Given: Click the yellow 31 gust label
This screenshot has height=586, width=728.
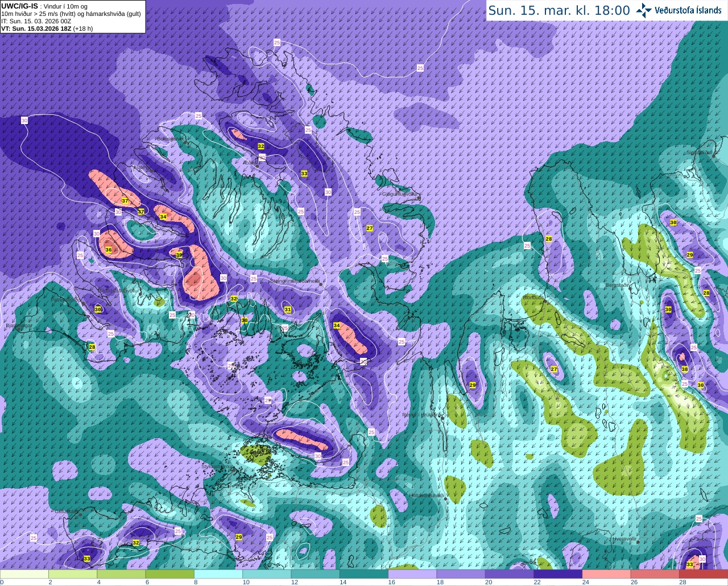Looking at the screenshot, I should 288,310.
